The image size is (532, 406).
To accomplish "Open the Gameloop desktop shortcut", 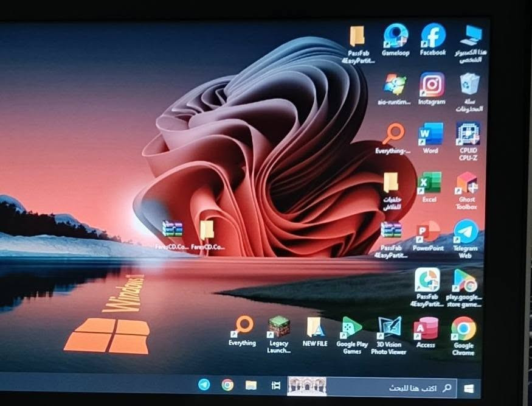I will [x=395, y=40].
